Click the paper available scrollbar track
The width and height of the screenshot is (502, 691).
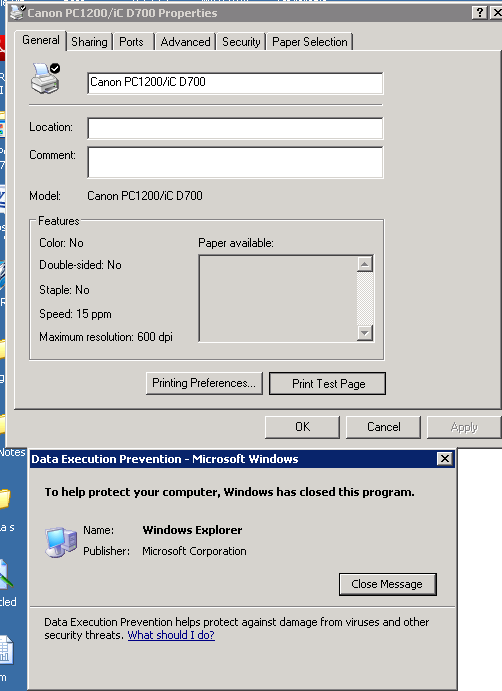pos(364,298)
